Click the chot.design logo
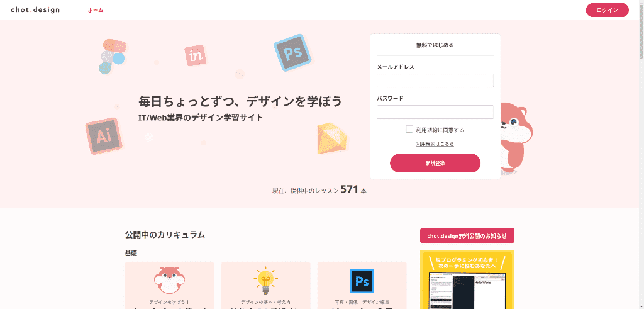The width and height of the screenshot is (644, 309). point(35,10)
